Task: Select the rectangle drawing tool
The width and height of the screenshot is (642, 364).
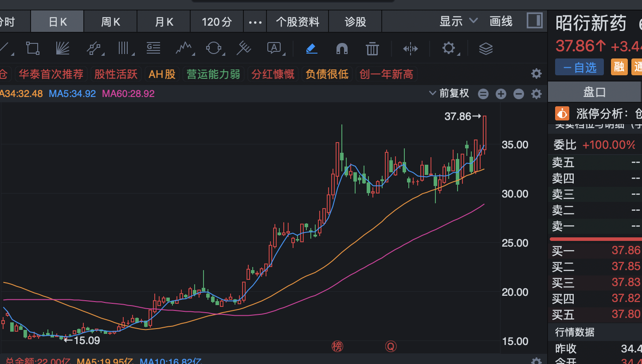Action: pyautogui.click(x=33, y=48)
